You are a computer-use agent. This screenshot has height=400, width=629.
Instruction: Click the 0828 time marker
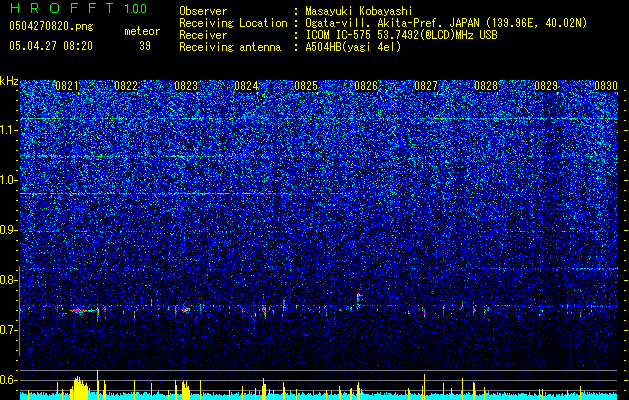pyautogui.click(x=486, y=86)
